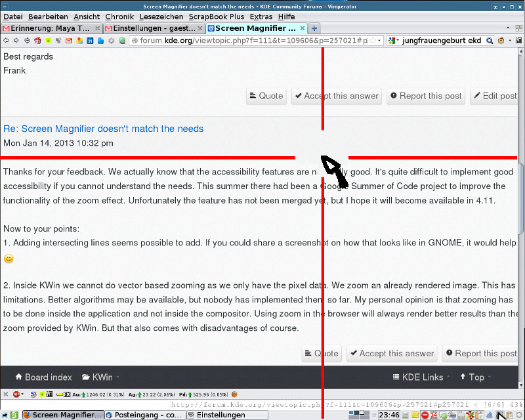Open the 'Re: Screen Magnifier' post title link
The width and height of the screenshot is (525, 420).
(x=104, y=129)
